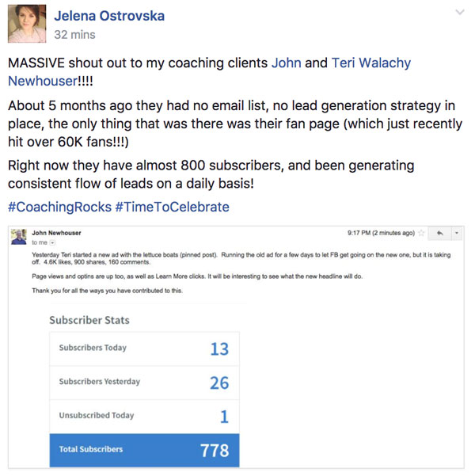The image size is (475, 476).
Task: Open more email actions dropdown arrow
Action: click(457, 233)
